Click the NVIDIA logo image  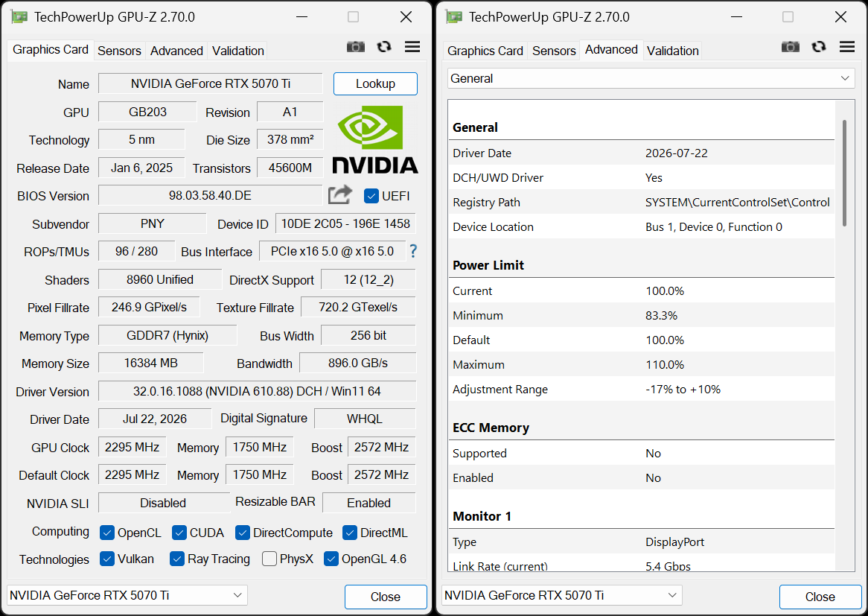374,139
